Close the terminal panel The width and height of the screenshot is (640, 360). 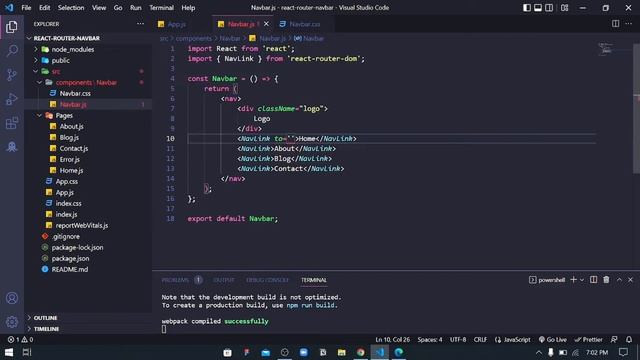point(630,280)
